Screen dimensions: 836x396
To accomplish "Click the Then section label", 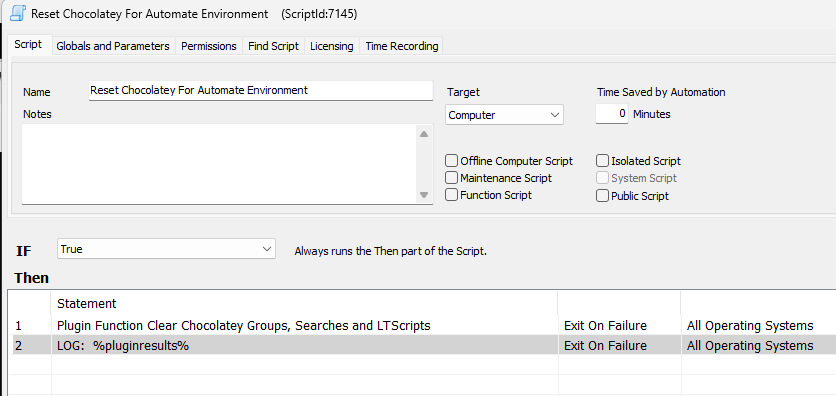I will point(32,278).
